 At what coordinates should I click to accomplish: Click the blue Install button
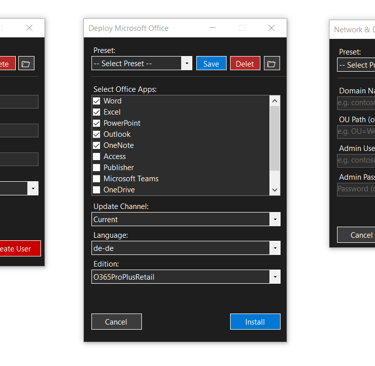tap(255, 322)
